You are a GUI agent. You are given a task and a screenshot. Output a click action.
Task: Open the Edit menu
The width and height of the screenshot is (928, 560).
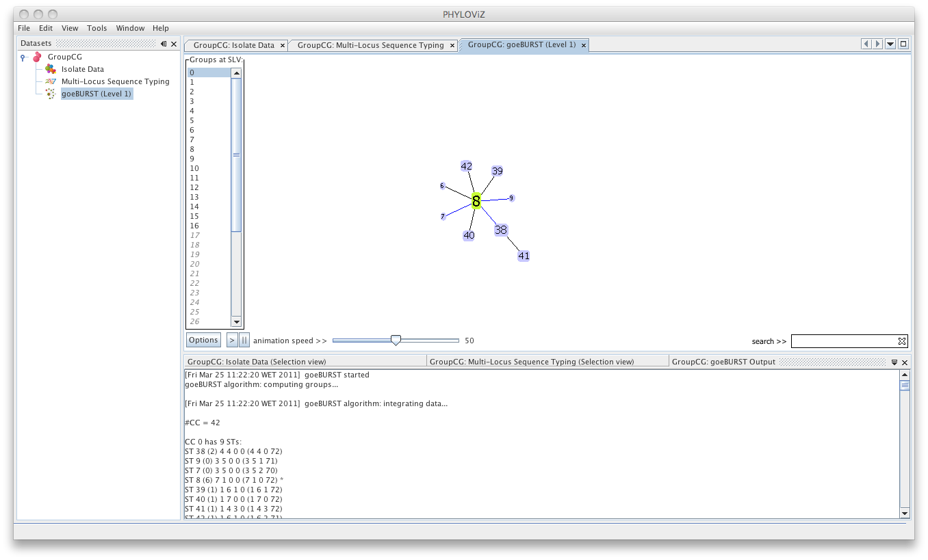click(x=46, y=28)
